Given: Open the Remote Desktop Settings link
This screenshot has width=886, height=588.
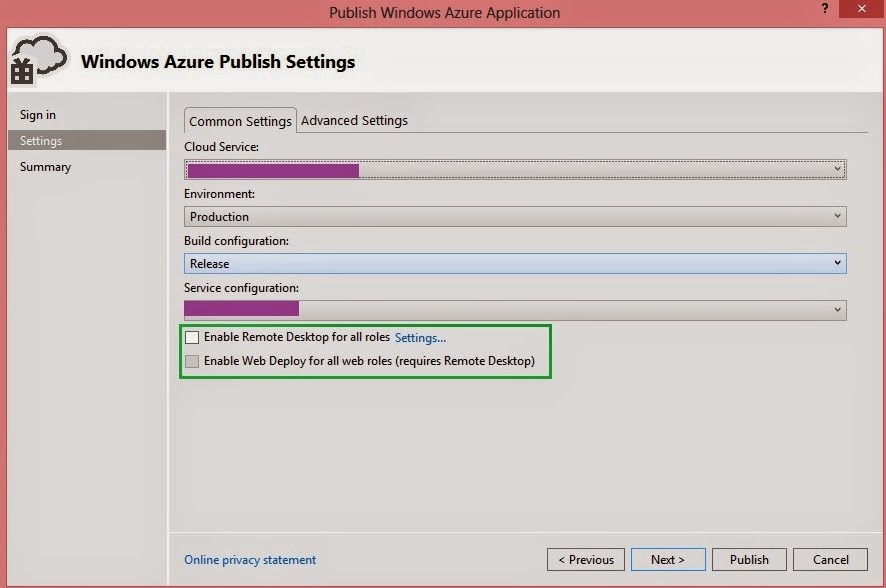Looking at the screenshot, I should pyautogui.click(x=420, y=338).
